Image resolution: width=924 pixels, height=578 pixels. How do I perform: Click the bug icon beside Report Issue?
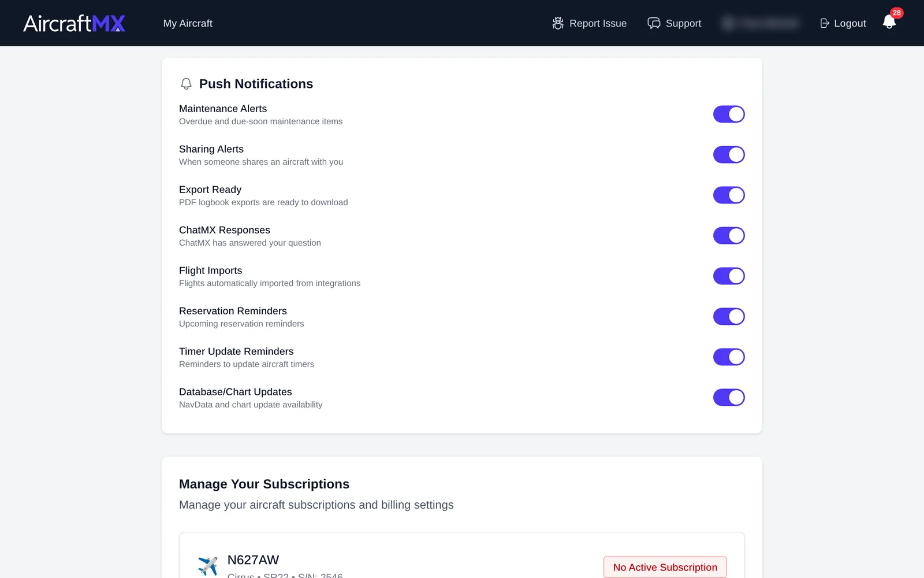[x=558, y=23]
